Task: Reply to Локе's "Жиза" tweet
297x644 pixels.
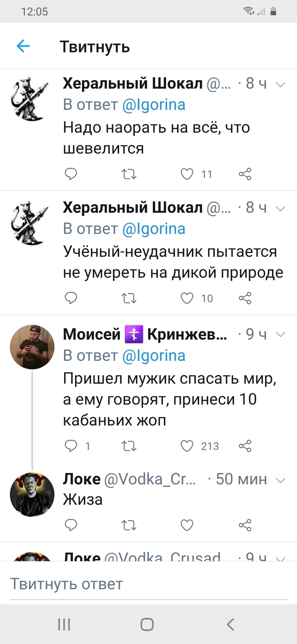Action: [x=70, y=526]
